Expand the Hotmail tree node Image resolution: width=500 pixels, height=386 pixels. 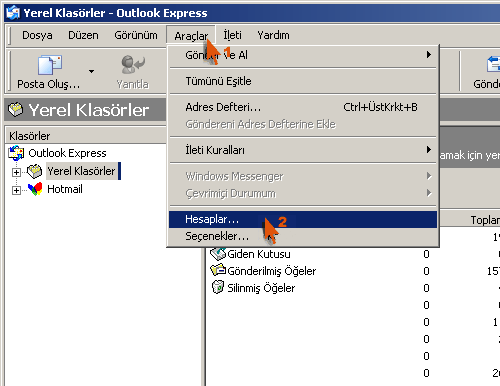coord(16,190)
